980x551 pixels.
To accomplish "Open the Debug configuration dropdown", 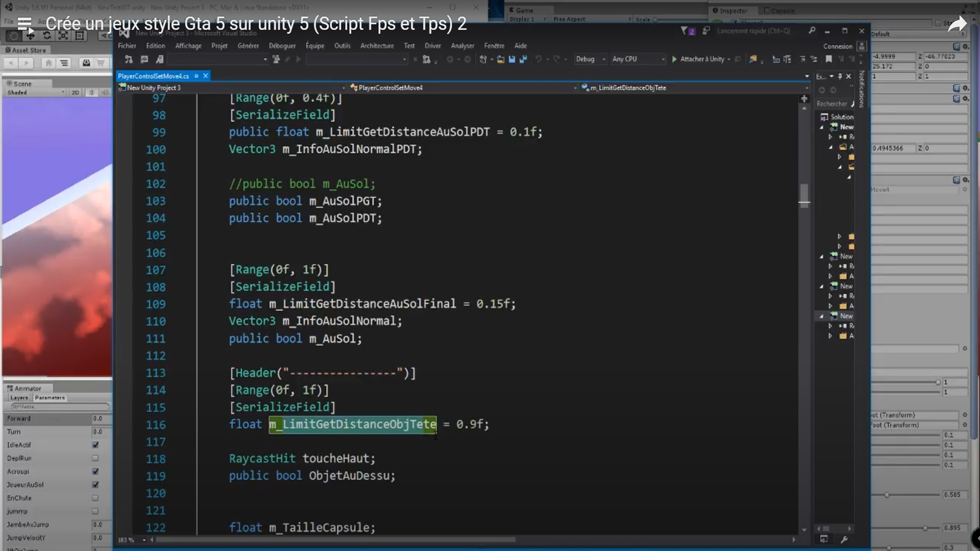I will point(591,59).
